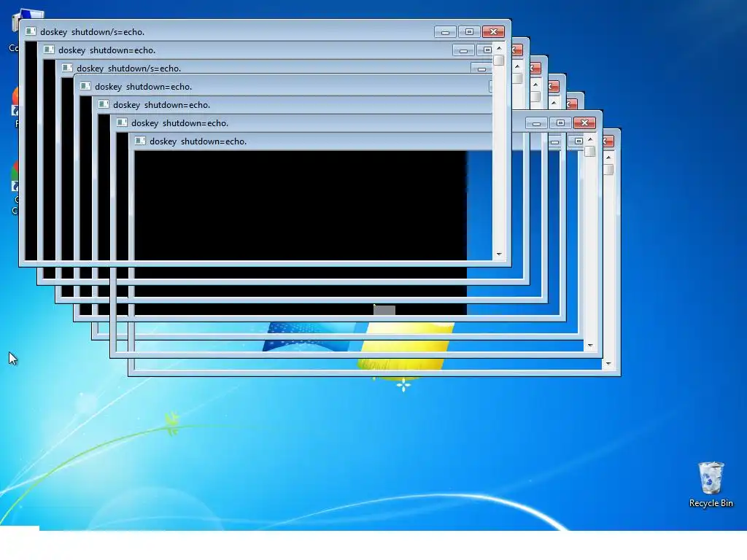The image size is (747, 560).
Task: Click the system icon of the fourth cascaded window
Action: [85, 86]
